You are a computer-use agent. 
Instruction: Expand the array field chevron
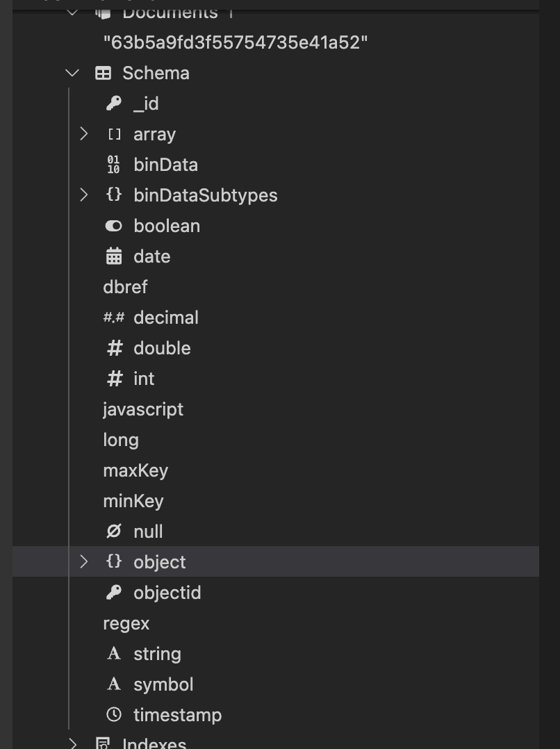84,134
